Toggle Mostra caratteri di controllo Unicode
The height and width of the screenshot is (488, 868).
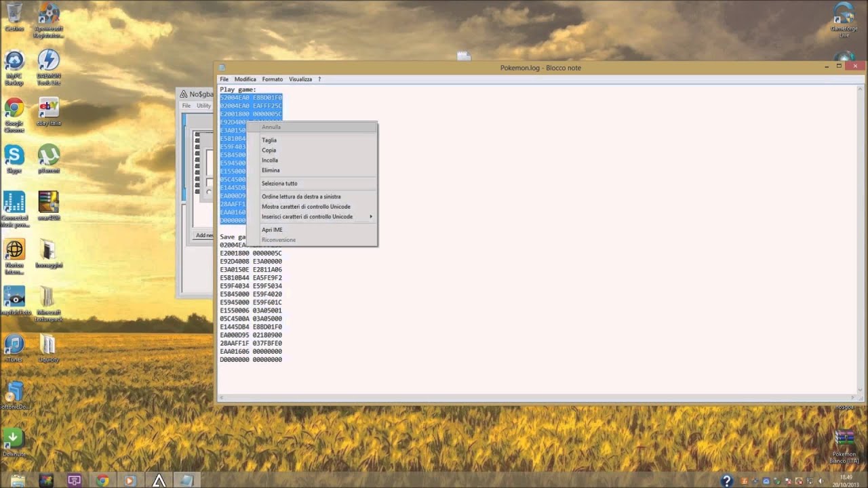click(311, 207)
